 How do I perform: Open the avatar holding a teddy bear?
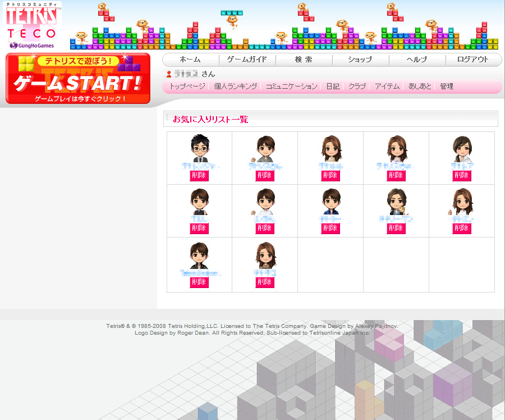pyautogui.click(x=397, y=202)
